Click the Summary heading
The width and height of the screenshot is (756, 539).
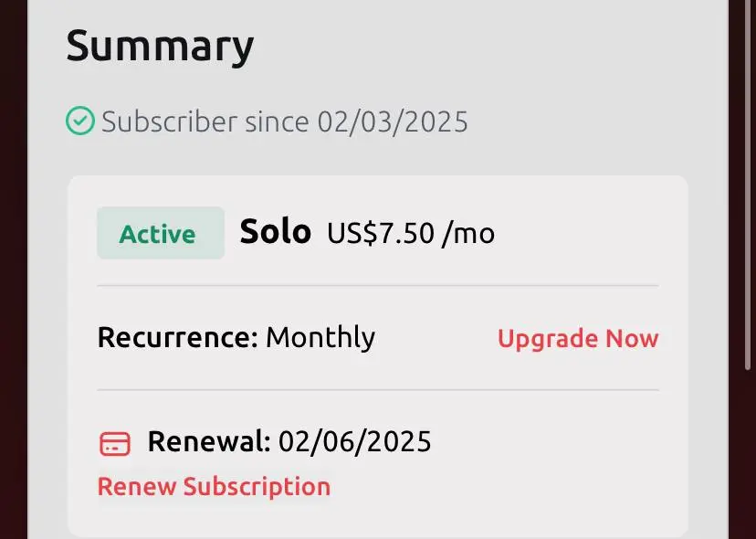tap(160, 47)
